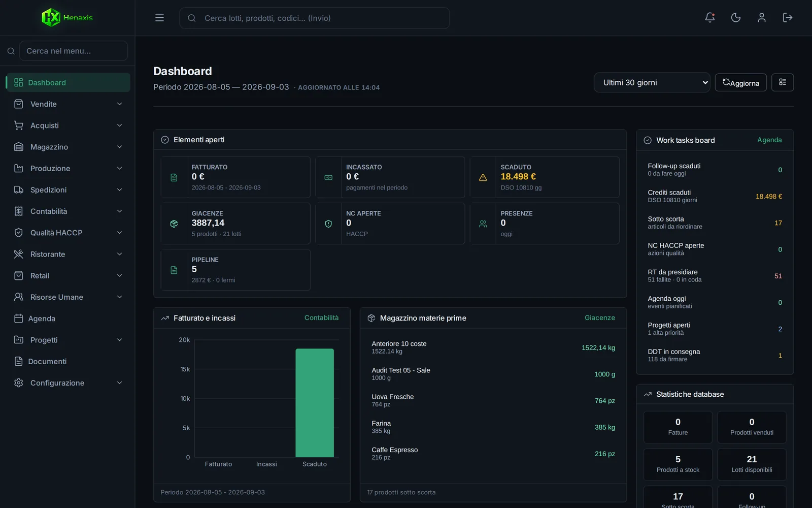This screenshot has height=508, width=812.
Task: Click the Produzione factory icon
Action: pos(19,168)
